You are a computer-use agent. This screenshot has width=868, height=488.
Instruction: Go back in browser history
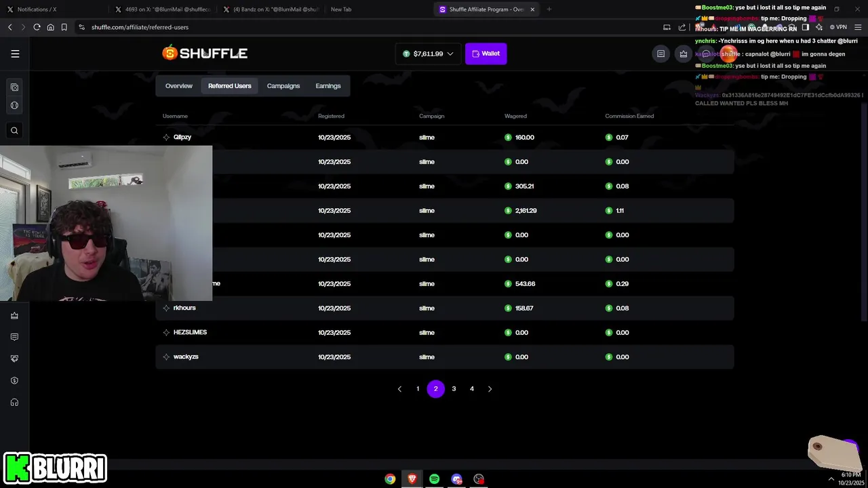pyautogui.click(x=9, y=27)
